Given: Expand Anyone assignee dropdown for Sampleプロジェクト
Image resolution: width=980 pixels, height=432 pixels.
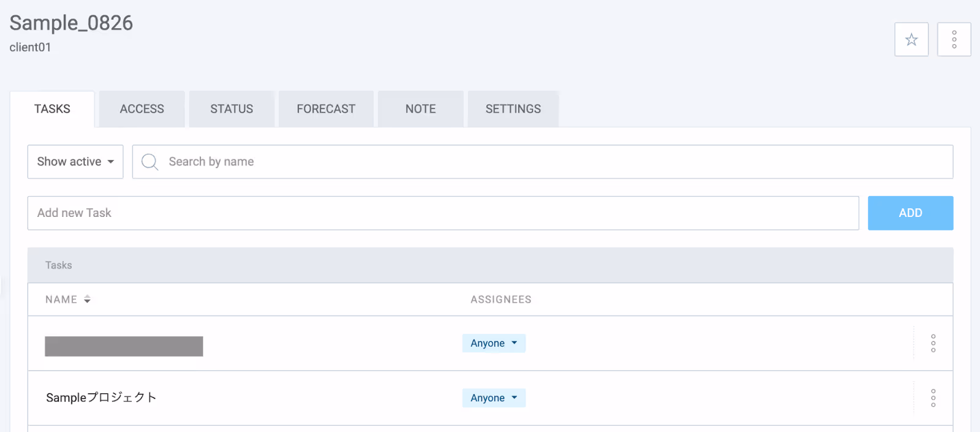Looking at the screenshot, I should click(494, 398).
